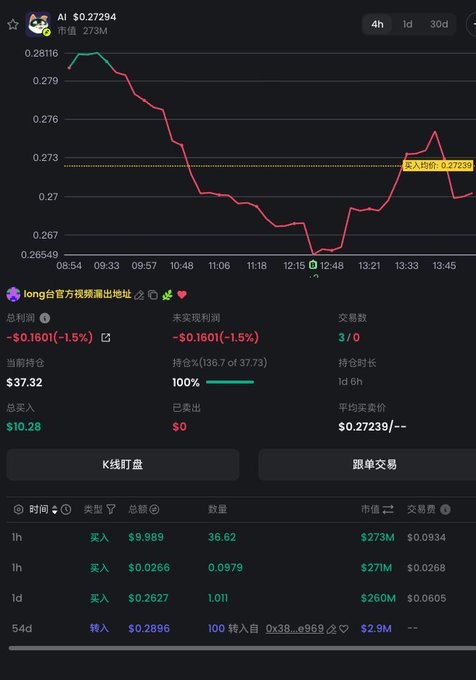Click the green buy marker on chart
The image size is (476, 680).
click(313, 265)
